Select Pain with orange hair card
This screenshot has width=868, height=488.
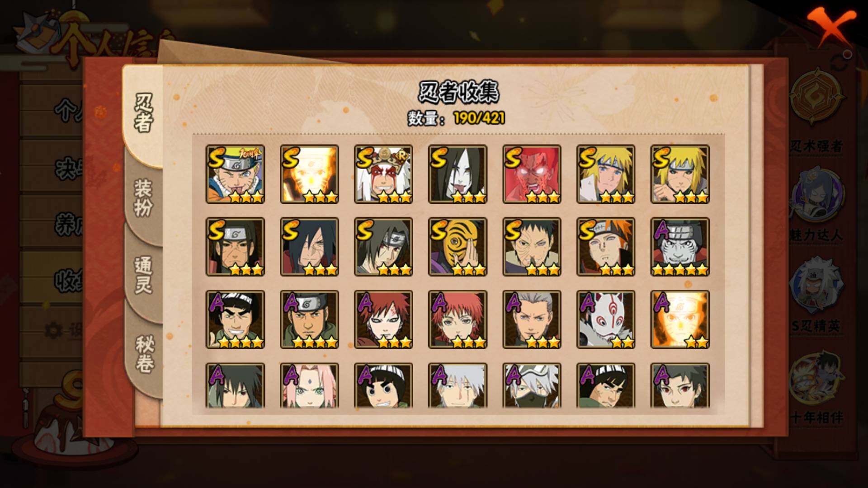(x=606, y=247)
